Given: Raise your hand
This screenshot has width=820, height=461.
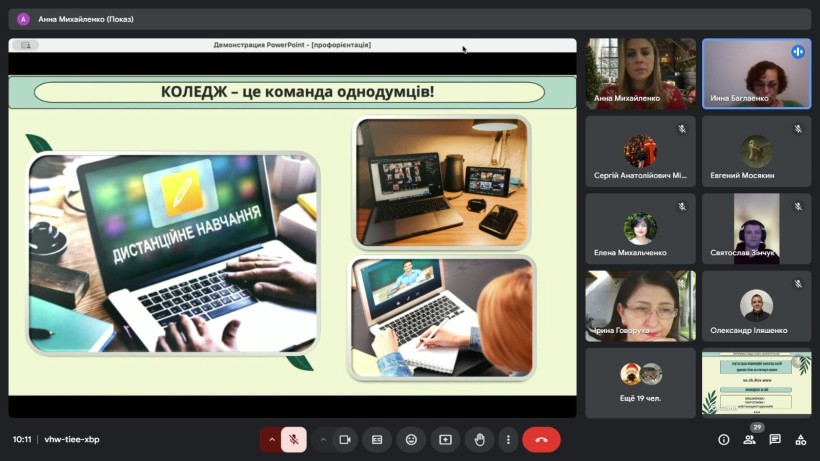Looking at the screenshot, I should click(479, 440).
